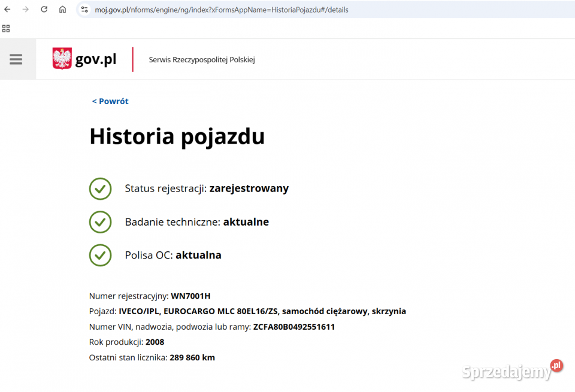Click the apps grid icon on bookmarks bar
The height and width of the screenshot is (392, 575).
coord(6,28)
